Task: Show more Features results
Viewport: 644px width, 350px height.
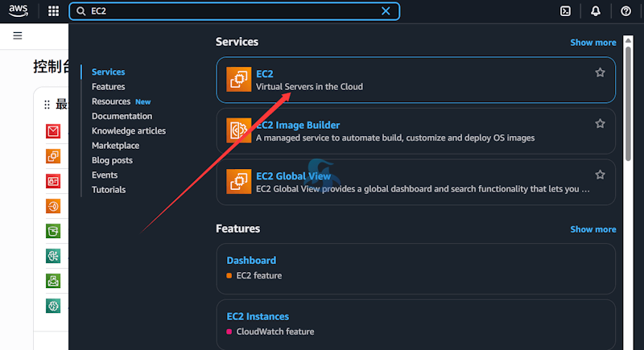Action: tap(592, 229)
